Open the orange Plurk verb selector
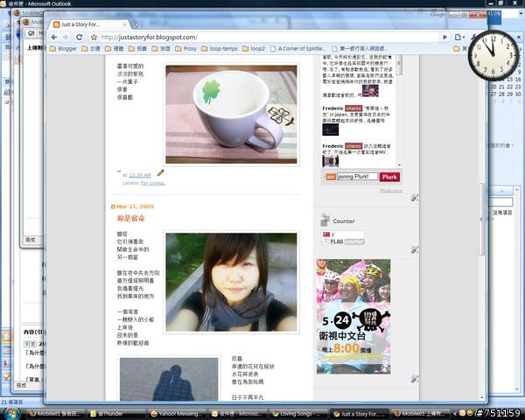The image size is (525, 420). pos(331,177)
